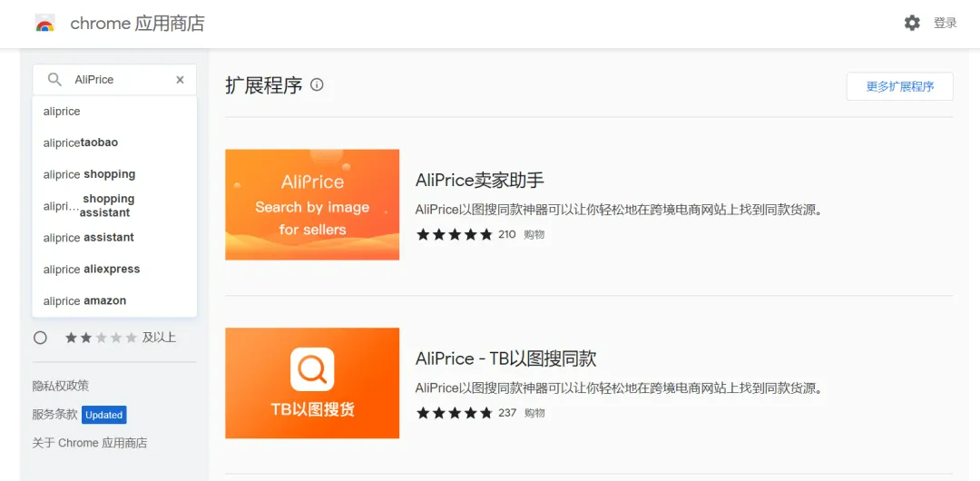The height and width of the screenshot is (481, 980).
Task: Click the 更多扩展程序 button
Action: 899,86
